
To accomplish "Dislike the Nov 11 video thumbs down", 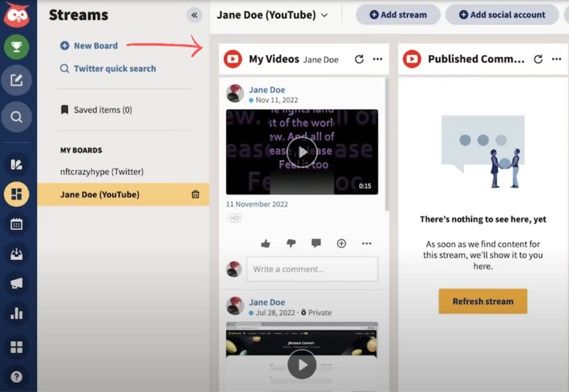I will tap(291, 243).
